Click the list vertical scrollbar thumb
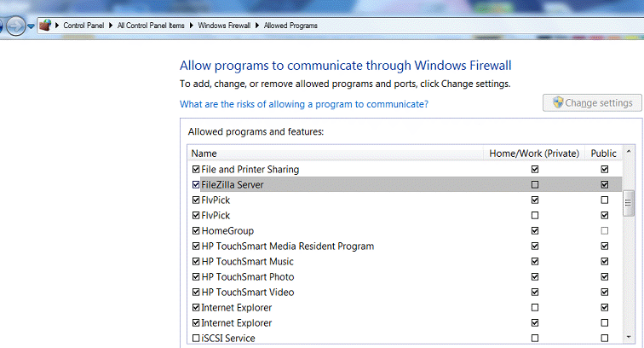 coord(629,203)
